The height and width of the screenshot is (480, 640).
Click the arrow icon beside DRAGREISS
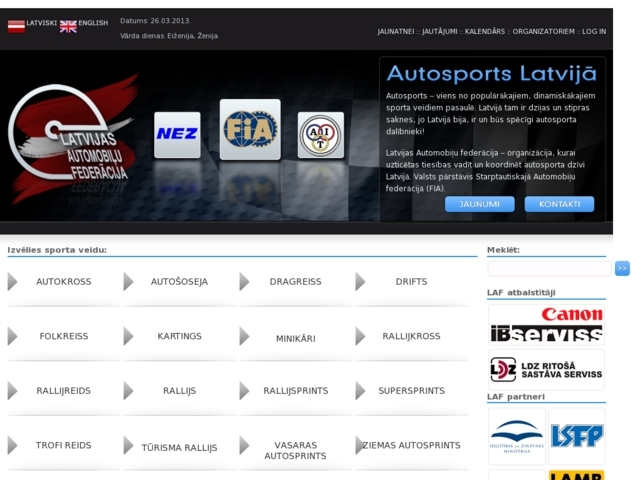tap(244, 282)
